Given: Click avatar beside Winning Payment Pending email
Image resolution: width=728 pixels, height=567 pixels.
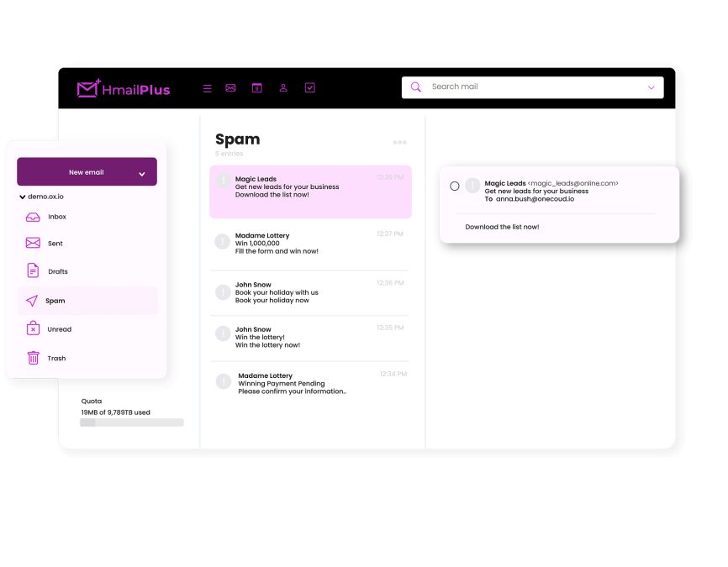Looking at the screenshot, I should tap(224, 381).
